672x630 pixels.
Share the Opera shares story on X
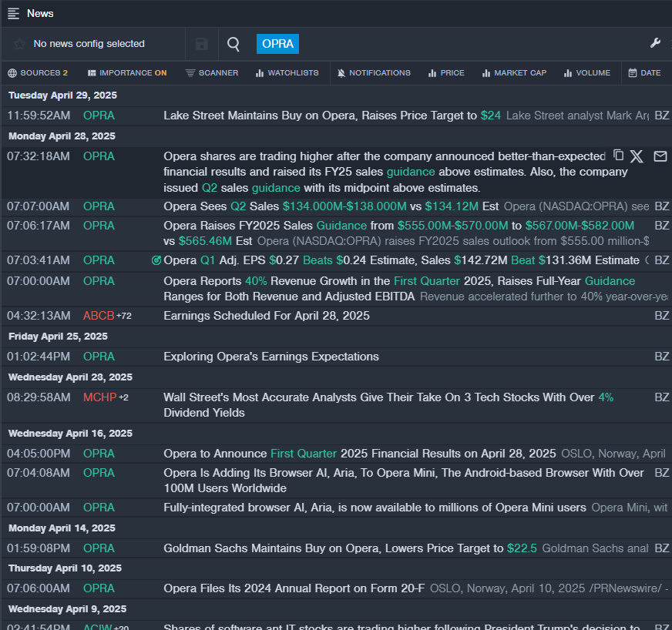(637, 156)
